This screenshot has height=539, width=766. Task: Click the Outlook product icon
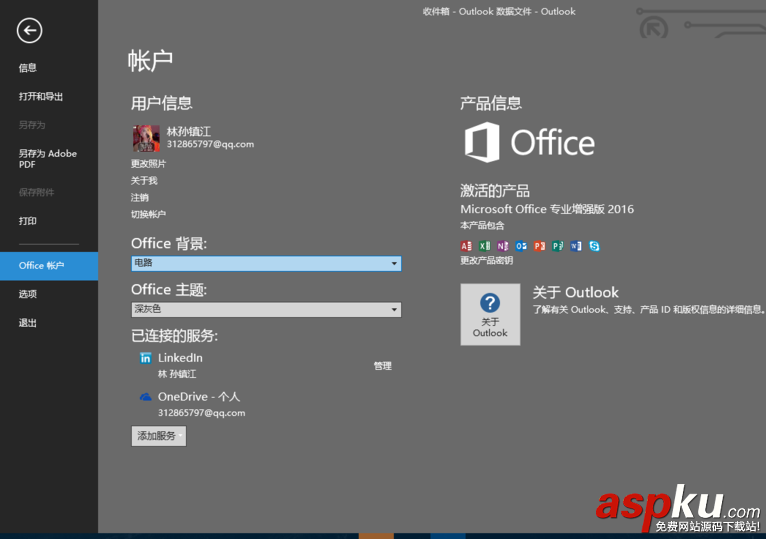coord(521,246)
